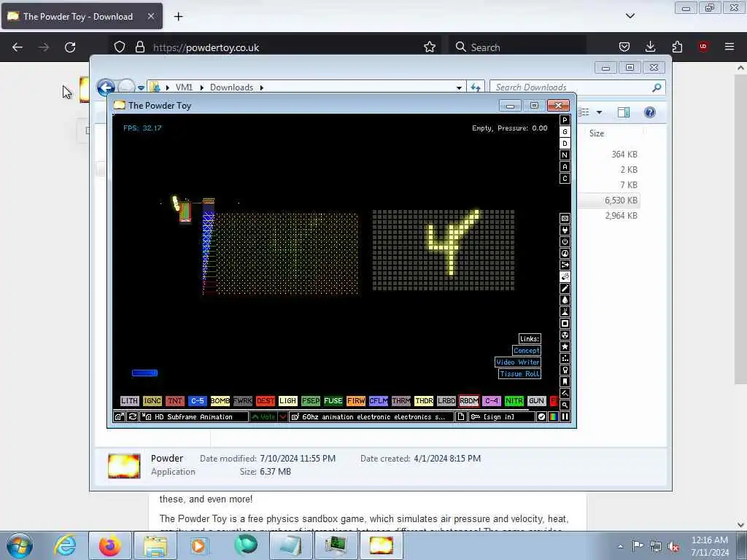Open HD Subframe Animation save button
This screenshot has width=747, height=560.
tap(194, 416)
